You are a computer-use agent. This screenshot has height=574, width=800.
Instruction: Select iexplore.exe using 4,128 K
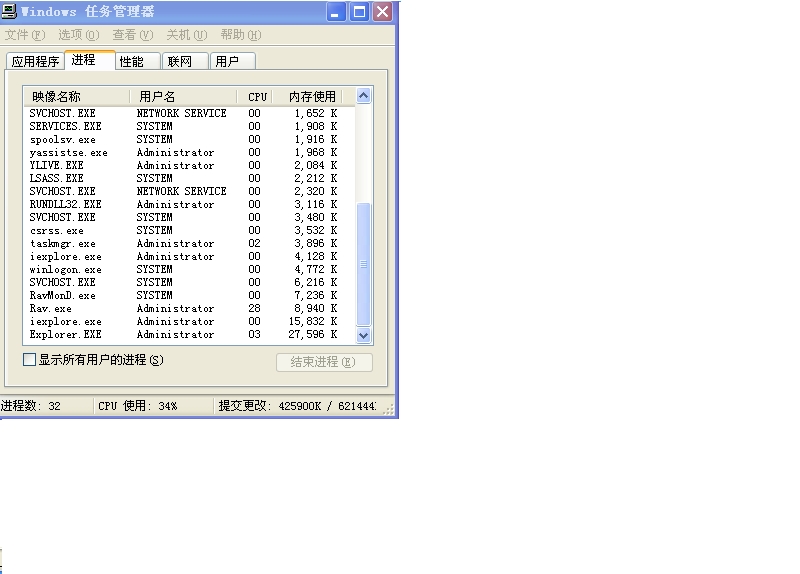189,256
